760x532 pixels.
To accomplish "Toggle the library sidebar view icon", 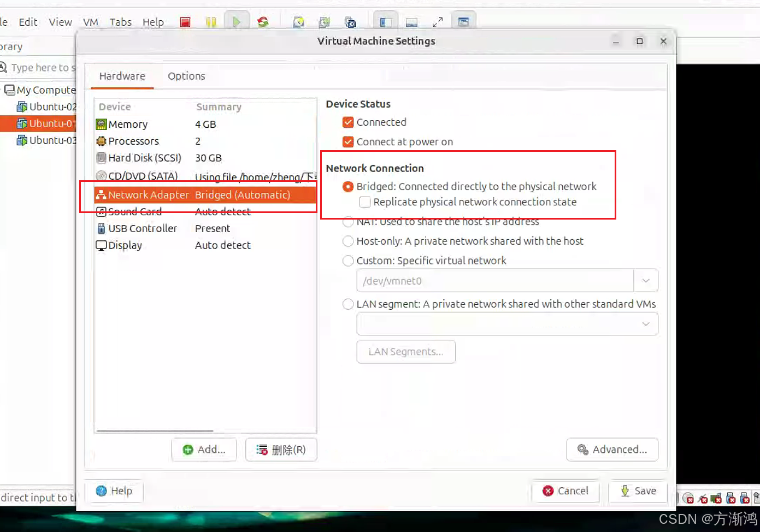I will coord(386,22).
